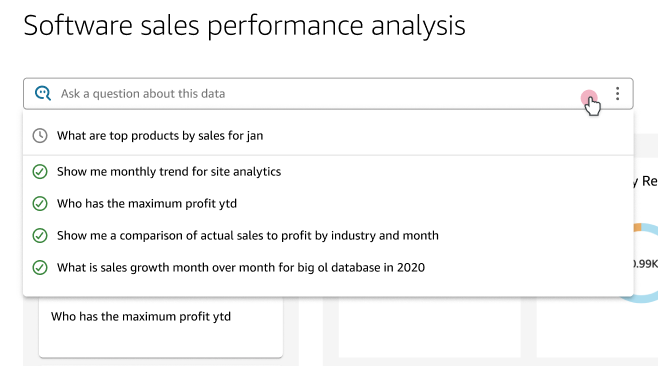Click the 0.99K value label on chart
Viewport: 658px width, 366px height.
click(x=645, y=264)
